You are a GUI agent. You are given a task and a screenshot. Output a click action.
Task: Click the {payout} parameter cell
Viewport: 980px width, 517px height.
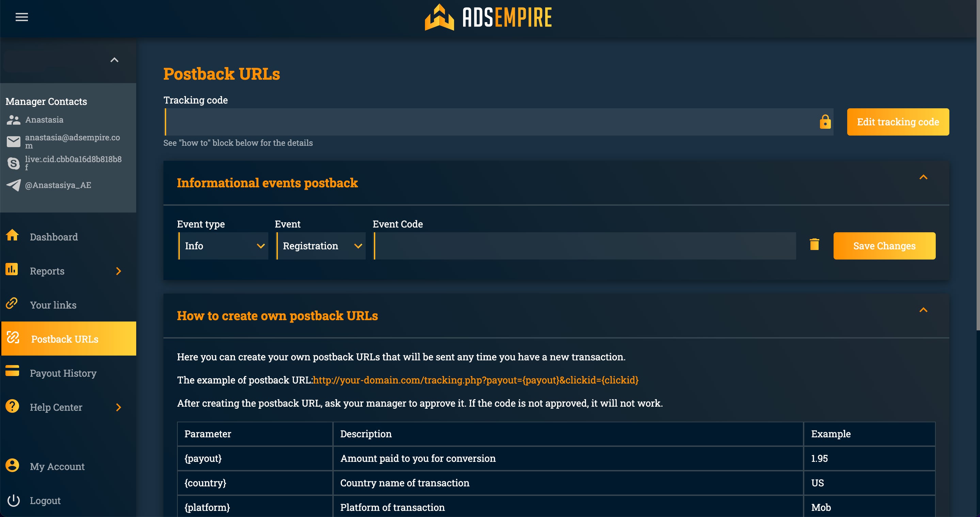(255, 458)
